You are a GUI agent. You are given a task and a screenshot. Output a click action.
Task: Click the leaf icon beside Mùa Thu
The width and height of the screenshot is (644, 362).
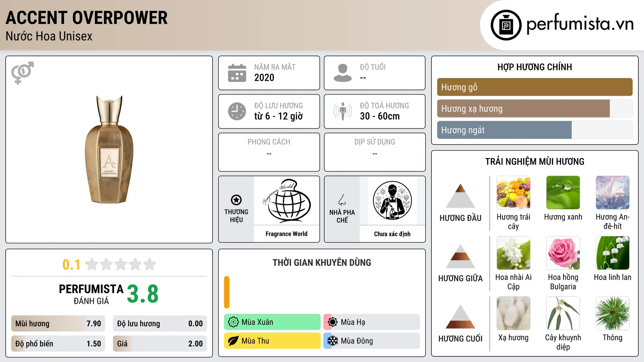tap(233, 341)
